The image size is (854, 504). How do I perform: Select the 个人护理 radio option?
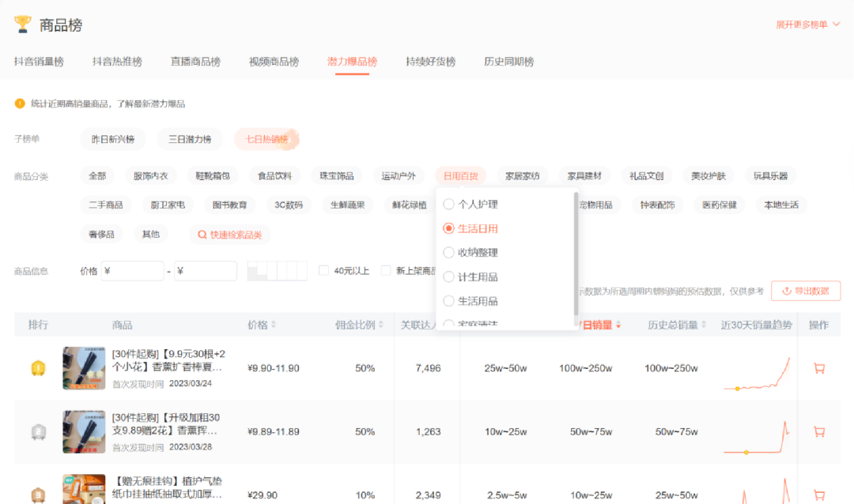(x=449, y=205)
